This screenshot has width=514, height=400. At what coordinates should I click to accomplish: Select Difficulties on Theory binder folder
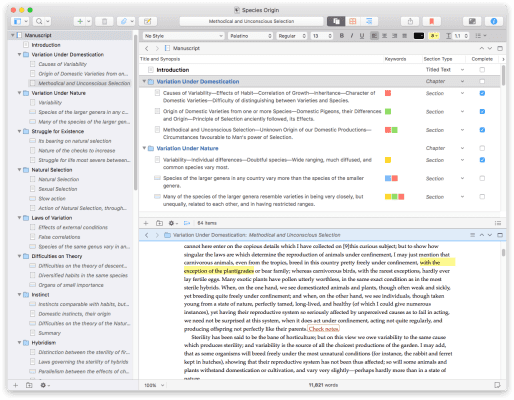coord(57,256)
